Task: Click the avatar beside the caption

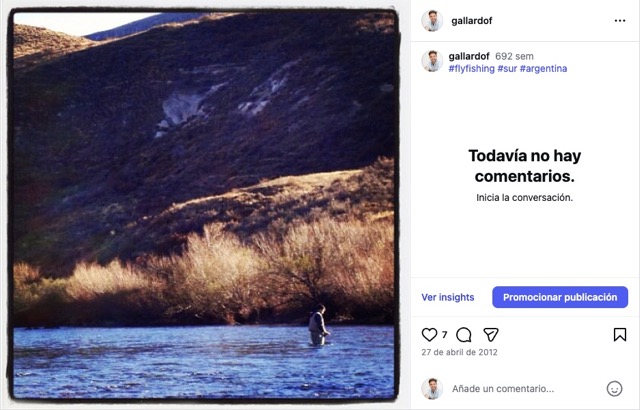Action: pyautogui.click(x=432, y=61)
